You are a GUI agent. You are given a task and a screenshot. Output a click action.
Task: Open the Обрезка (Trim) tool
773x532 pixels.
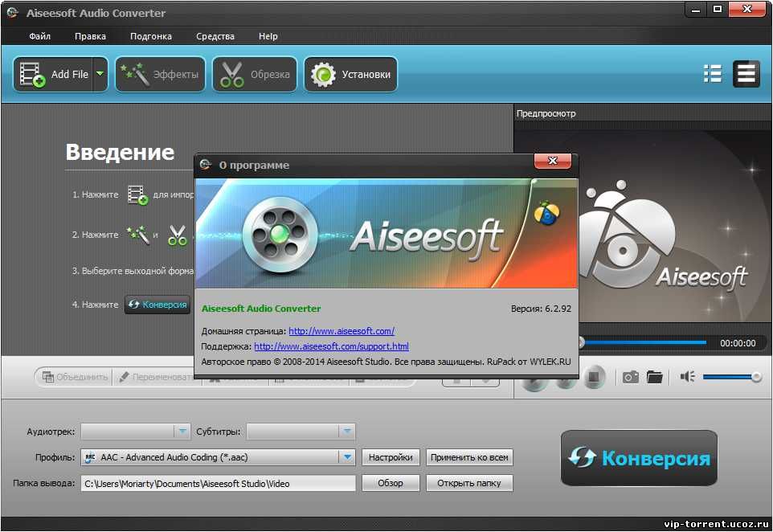click(255, 75)
